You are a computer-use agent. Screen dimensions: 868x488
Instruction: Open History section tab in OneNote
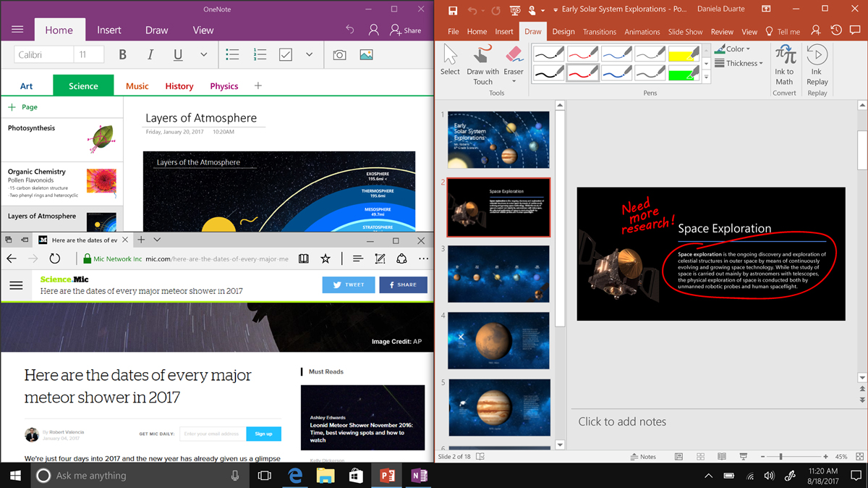(x=179, y=86)
